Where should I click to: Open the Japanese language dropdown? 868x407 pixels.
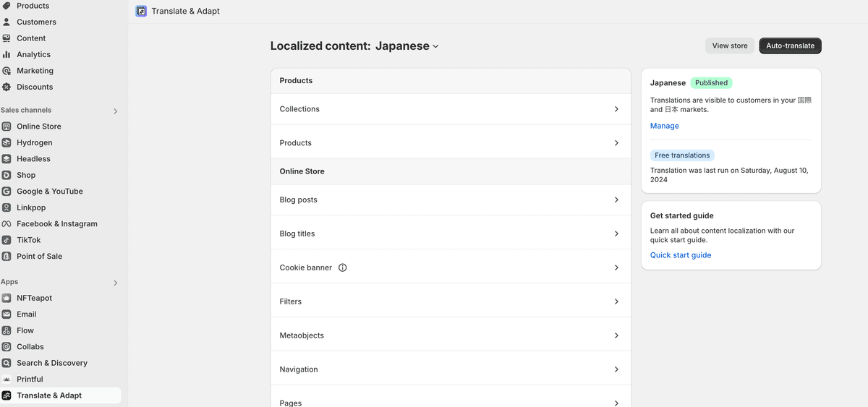pos(407,46)
